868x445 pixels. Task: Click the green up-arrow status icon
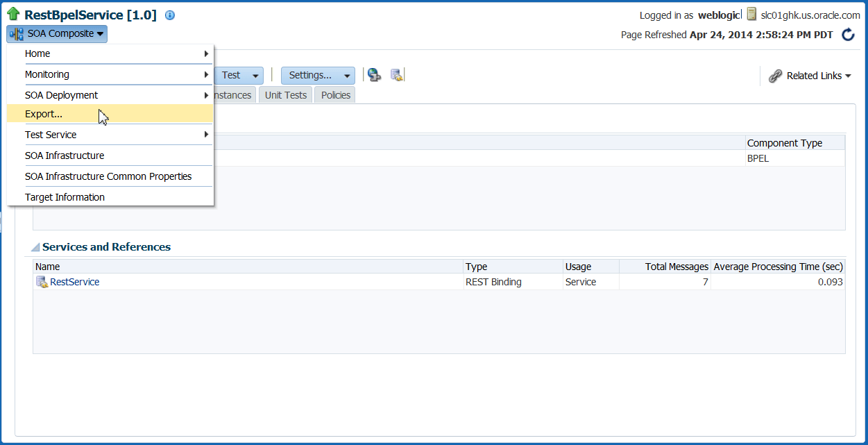point(13,14)
